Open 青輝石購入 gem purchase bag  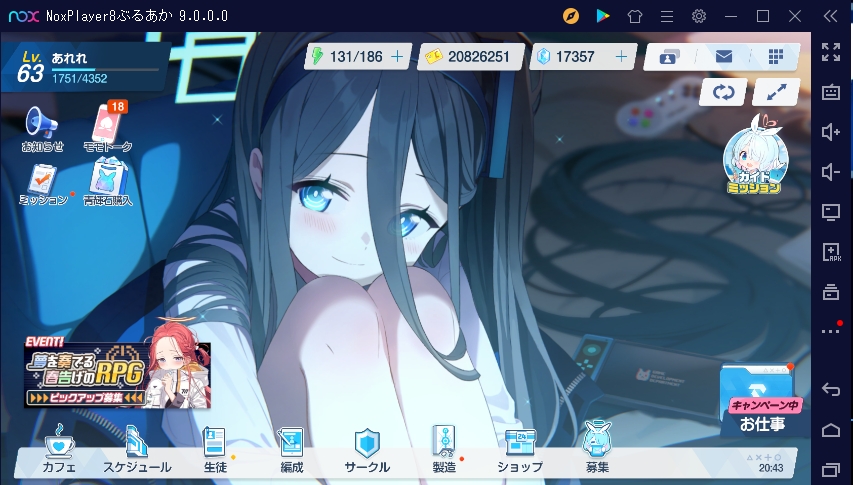pyautogui.click(x=108, y=183)
